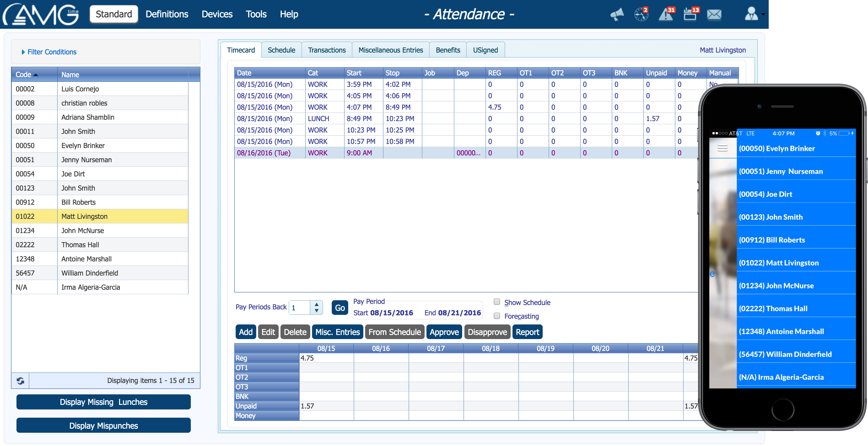Image resolution: width=868 pixels, height=446 pixels.
Task: Click the calendar icon with badge 13
Action: [690, 14]
